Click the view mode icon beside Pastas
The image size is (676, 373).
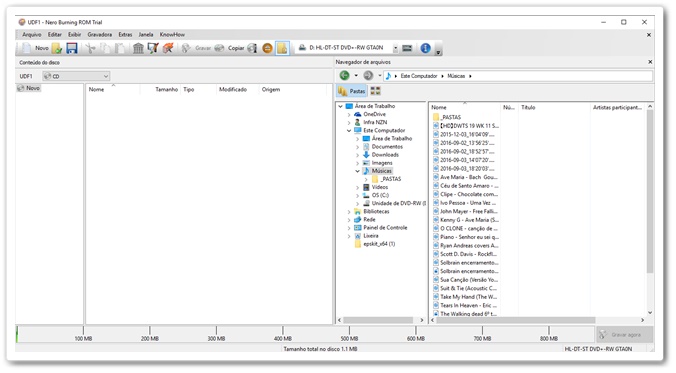click(x=376, y=91)
